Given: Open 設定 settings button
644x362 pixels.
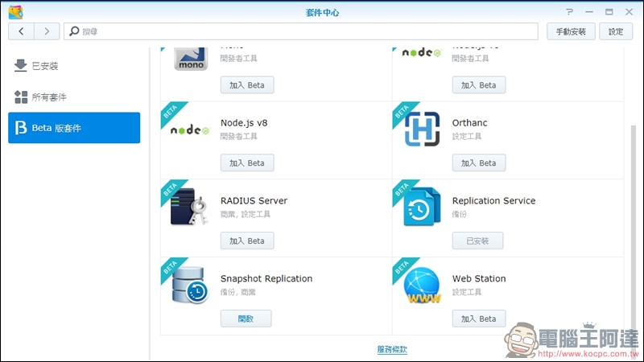Looking at the screenshot, I should coord(616,31).
